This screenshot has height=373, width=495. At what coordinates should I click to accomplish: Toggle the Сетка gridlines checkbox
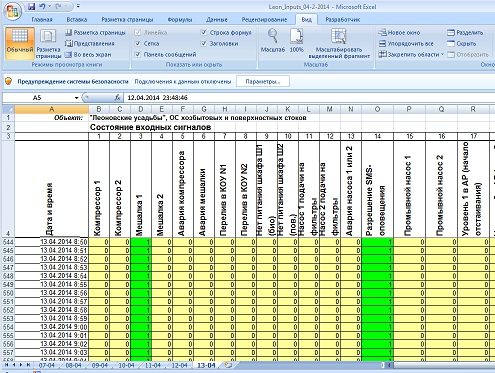(x=138, y=44)
